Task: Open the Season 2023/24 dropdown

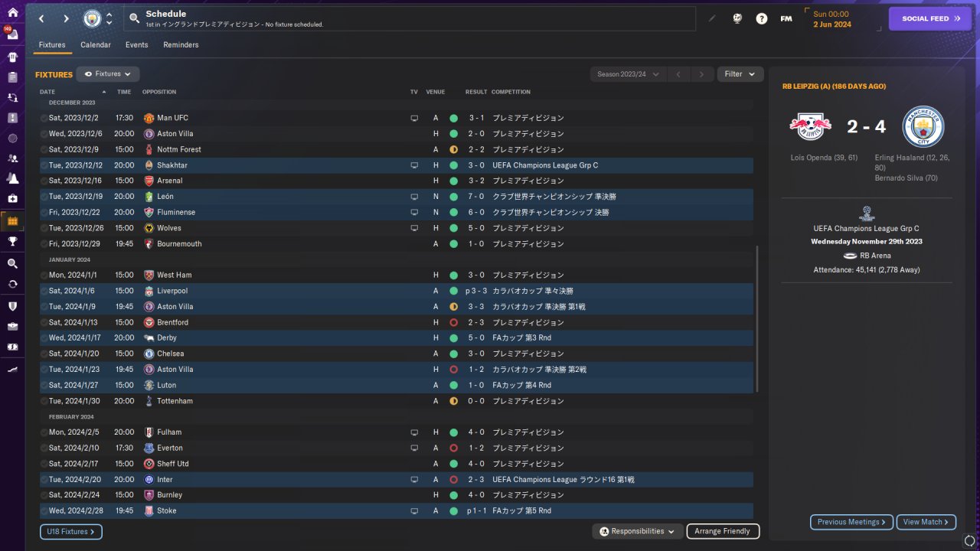Action: point(627,74)
